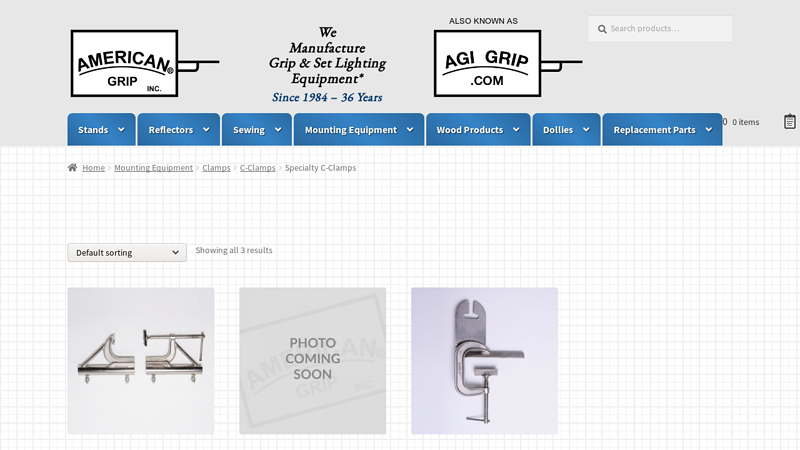Open the Default sorting dropdown
Viewport: 800px width, 450px height.
tap(127, 253)
